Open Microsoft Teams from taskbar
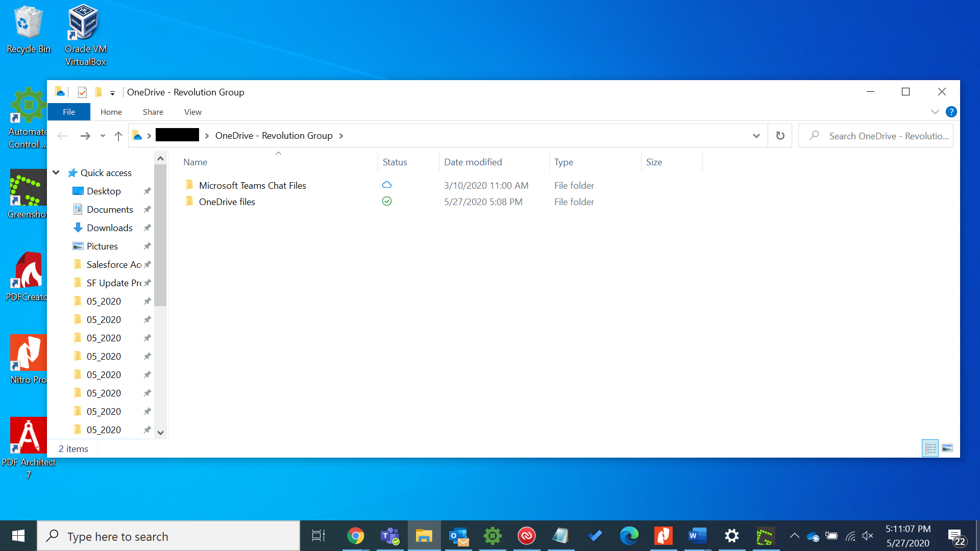The image size is (980, 551). (x=390, y=536)
